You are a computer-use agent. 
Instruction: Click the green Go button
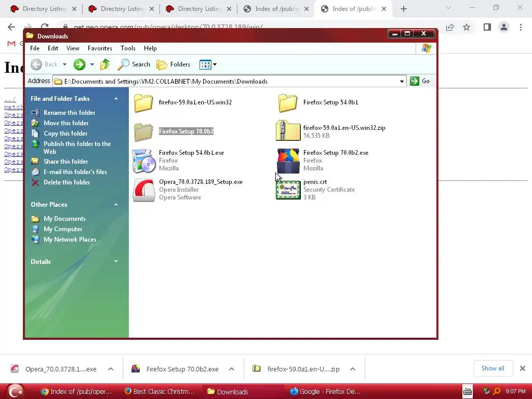tap(420, 81)
